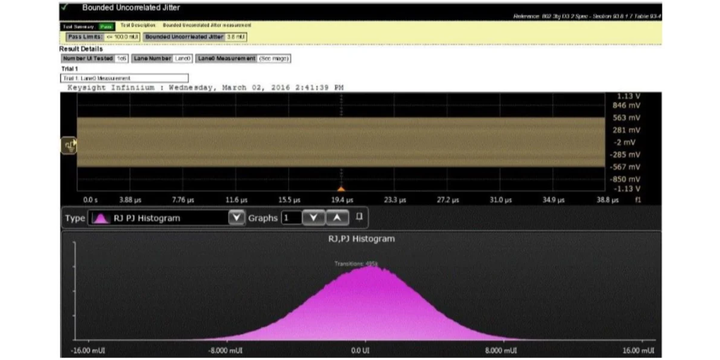Click the Pass Limits field
This screenshot has width=720, height=360.
coord(103,37)
